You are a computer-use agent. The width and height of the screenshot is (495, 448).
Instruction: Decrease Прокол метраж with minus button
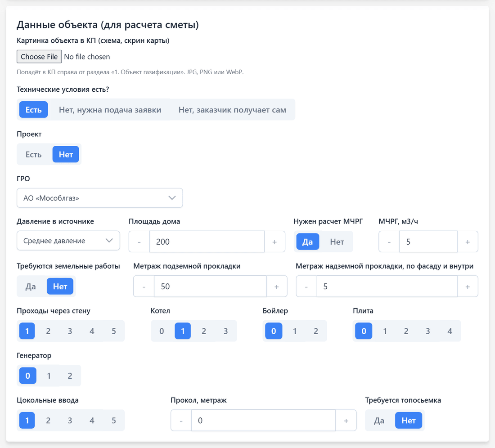pyautogui.click(x=181, y=421)
